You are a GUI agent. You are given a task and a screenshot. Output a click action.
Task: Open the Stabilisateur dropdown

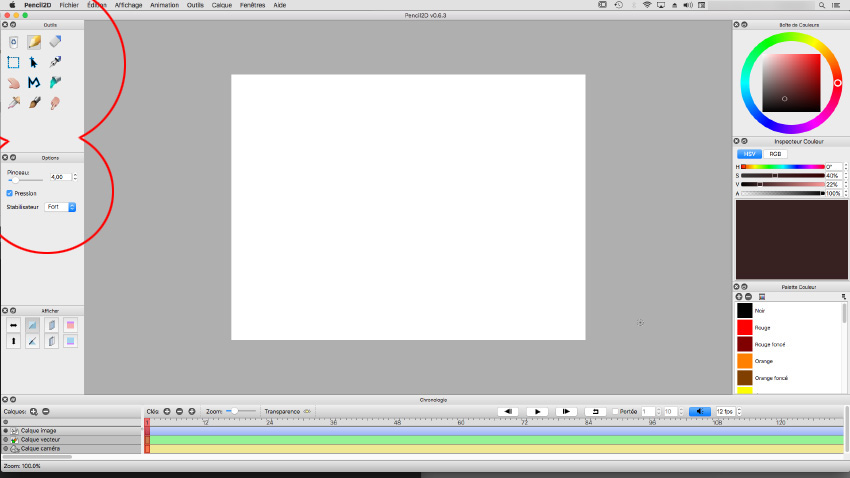click(x=61, y=207)
